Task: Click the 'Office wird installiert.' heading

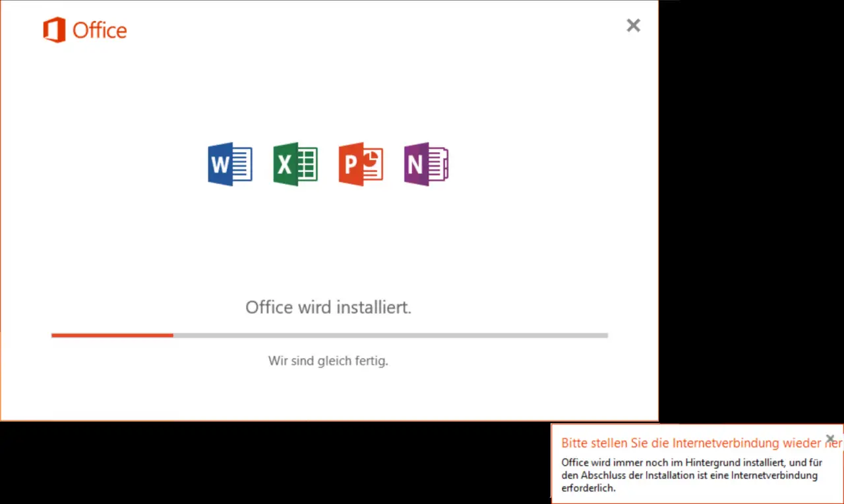Action: (x=328, y=307)
